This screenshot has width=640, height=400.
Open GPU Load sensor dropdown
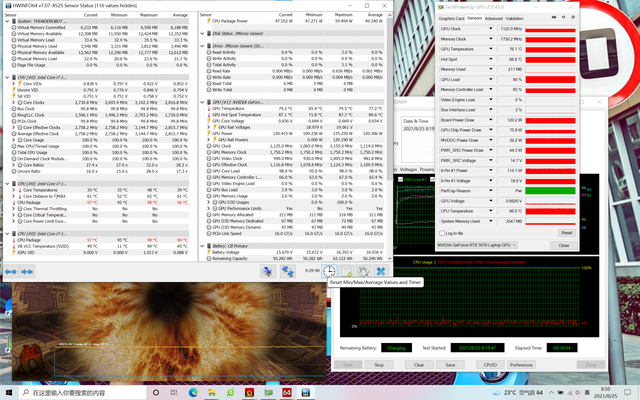coord(491,79)
